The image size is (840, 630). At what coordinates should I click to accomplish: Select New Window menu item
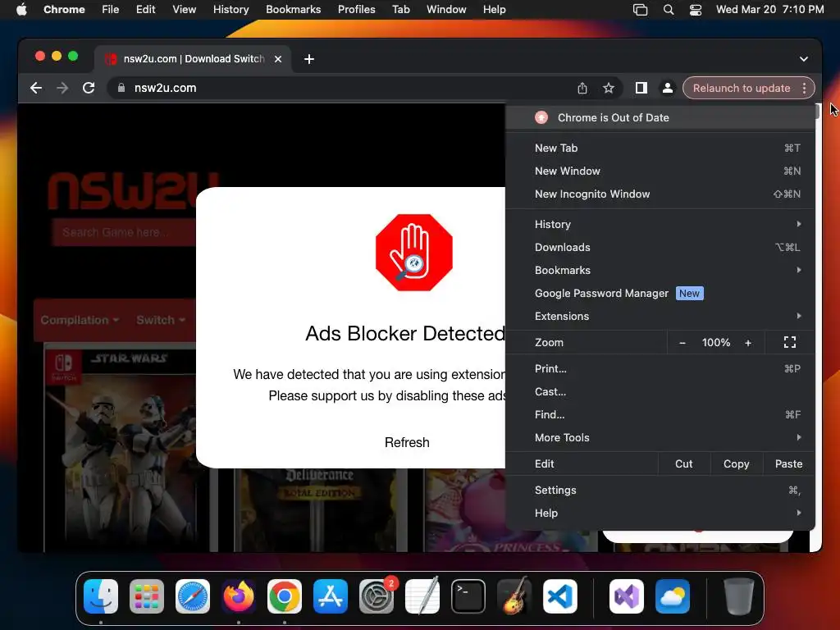(660, 171)
